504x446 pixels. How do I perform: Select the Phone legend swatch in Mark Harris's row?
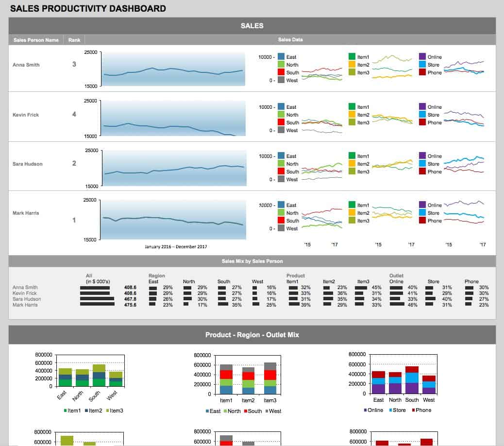422,221
